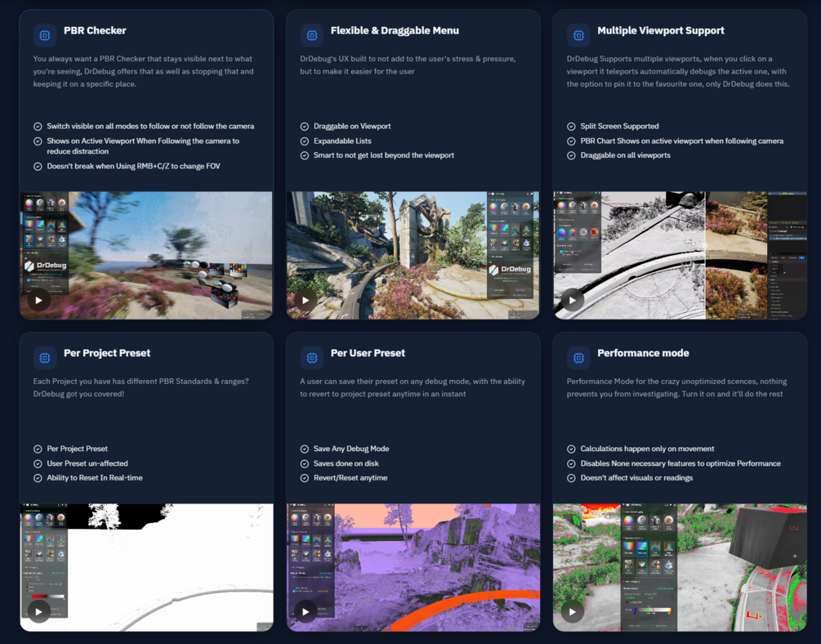Click check icon next to User Preset un-affected

point(38,463)
